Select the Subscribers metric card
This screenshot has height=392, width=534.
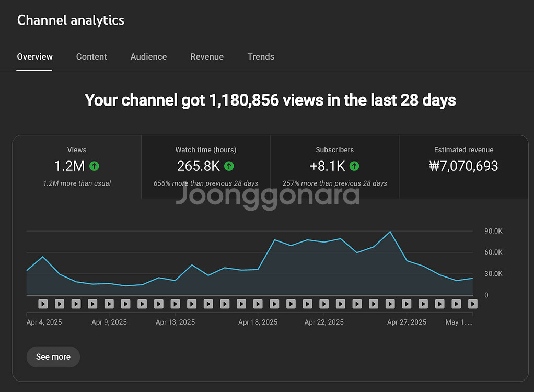click(334, 167)
